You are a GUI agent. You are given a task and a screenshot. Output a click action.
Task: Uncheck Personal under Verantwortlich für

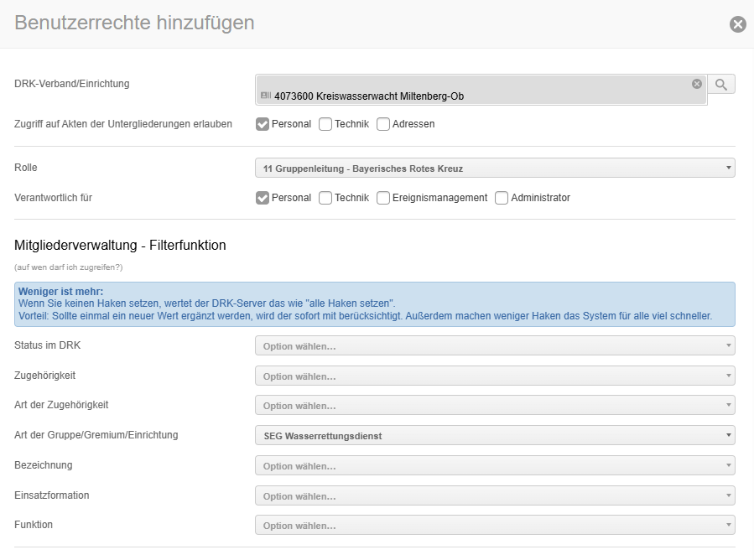(x=263, y=198)
